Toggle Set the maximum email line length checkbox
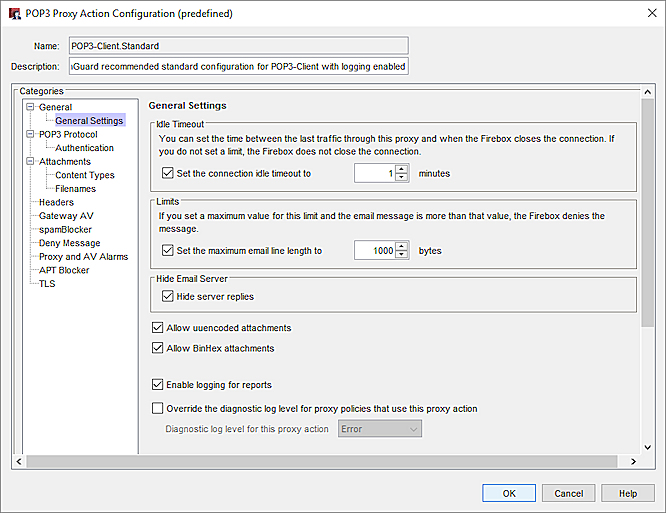The image size is (666, 513). (168, 250)
